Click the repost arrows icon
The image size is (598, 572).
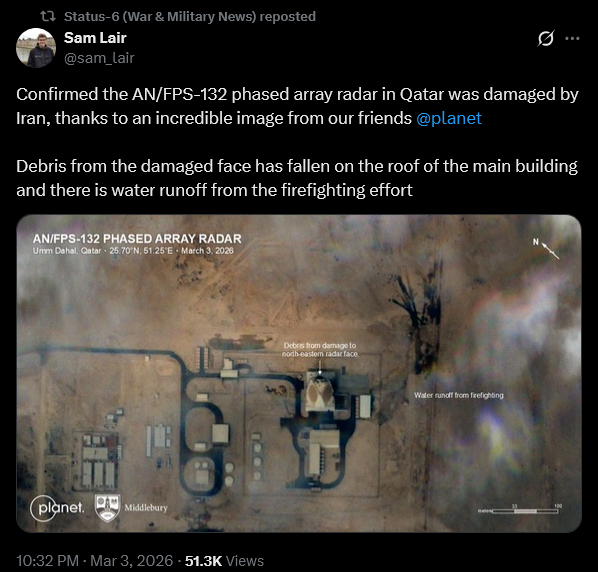48,16
